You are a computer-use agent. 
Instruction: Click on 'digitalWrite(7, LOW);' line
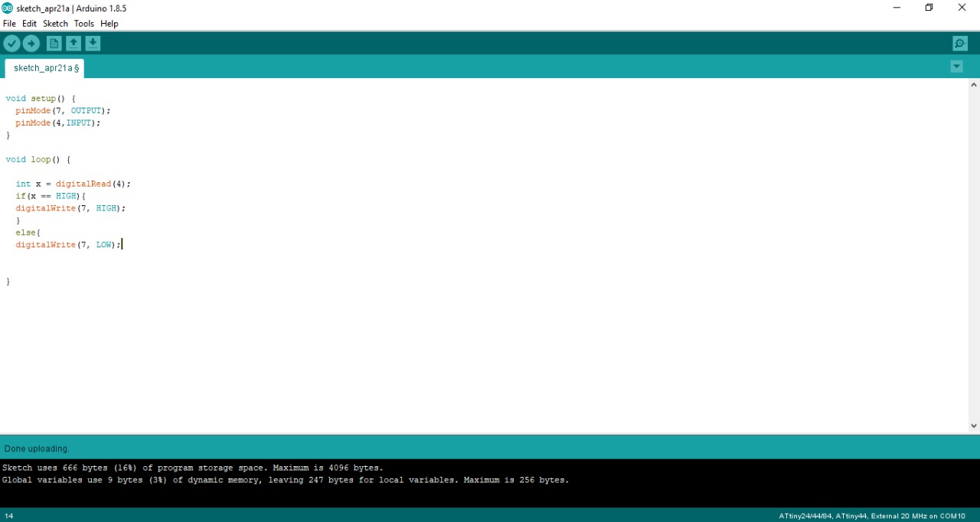coord(68,245)
